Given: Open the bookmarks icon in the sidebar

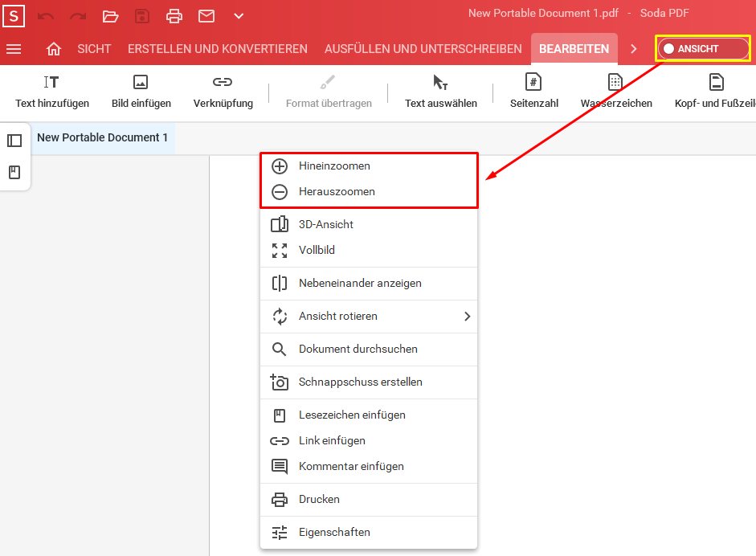Looking at the screenshot, I should pyautogui.click(x=13, y=171).
